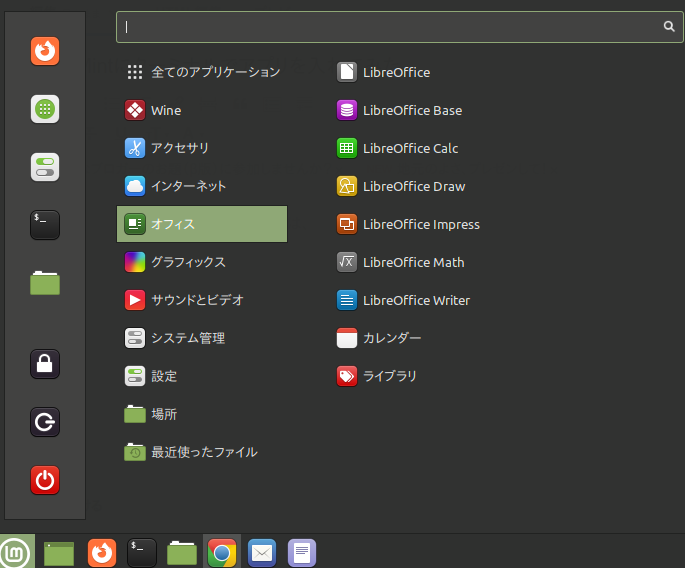The height and width of the screenshot is (568, 685).
Task: Click the Linux Mint menu button
Action: point(17,551)
